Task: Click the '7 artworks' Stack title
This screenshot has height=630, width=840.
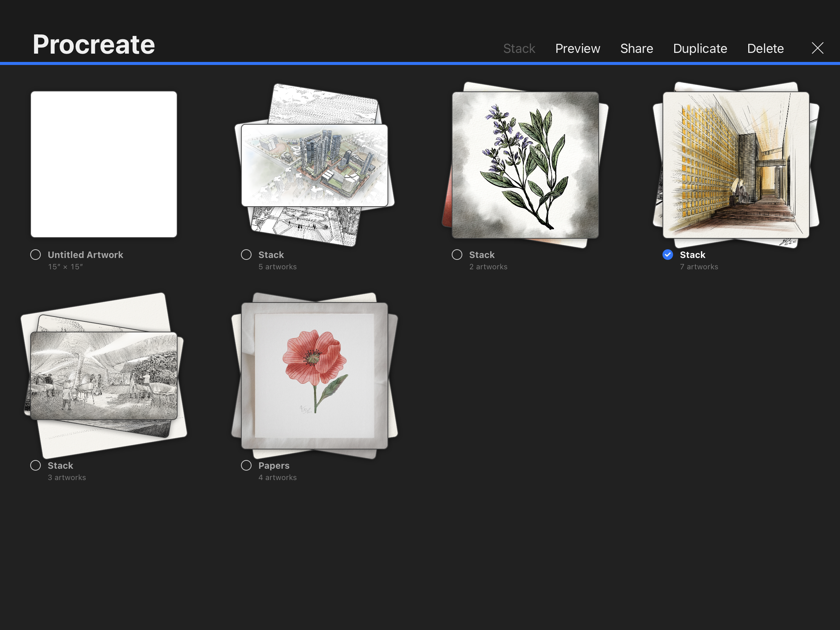Action: coord(693,255)
